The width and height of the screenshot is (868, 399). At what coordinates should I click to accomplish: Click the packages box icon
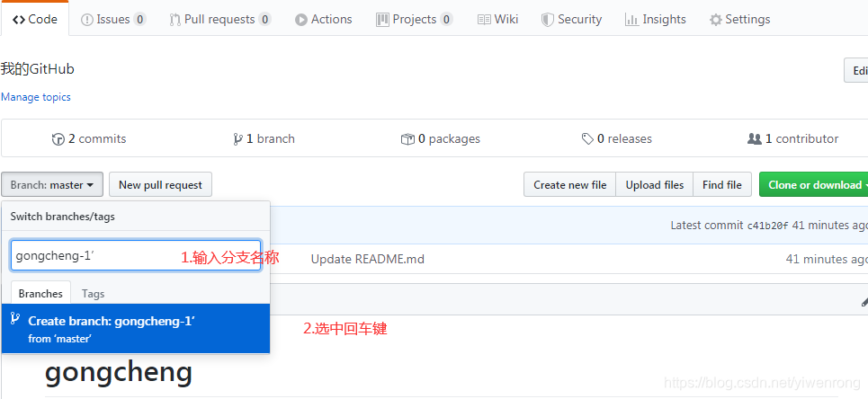(407, 139)
